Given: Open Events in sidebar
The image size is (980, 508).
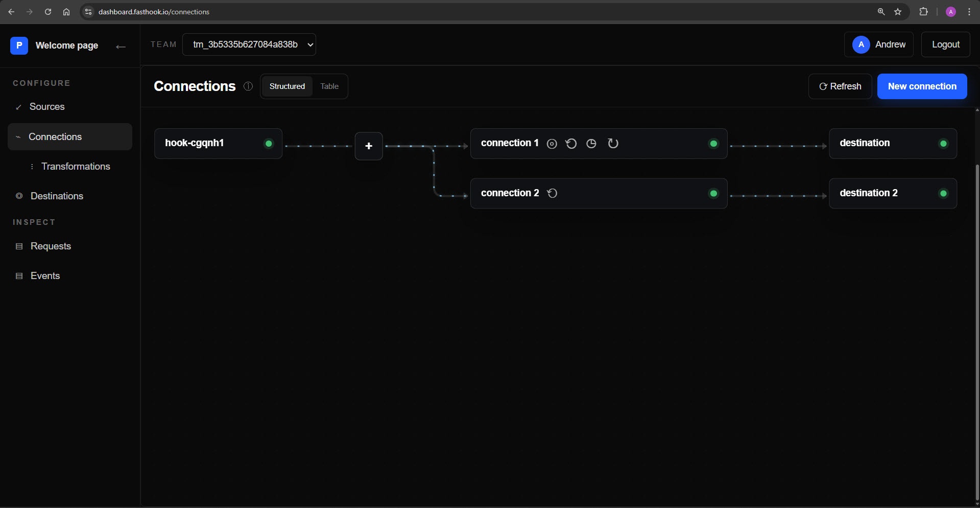Looking at the screenshot, I should 70,275.
